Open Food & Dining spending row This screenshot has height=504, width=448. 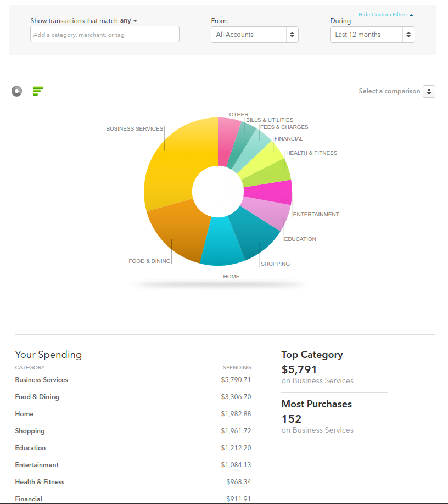point(133,397)
